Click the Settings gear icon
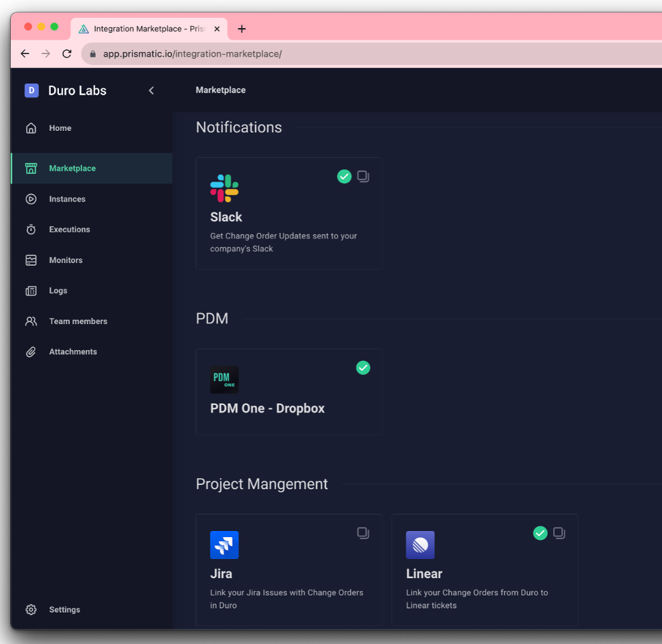The height and width of the screenshot is (644, 662). (31, 610)
